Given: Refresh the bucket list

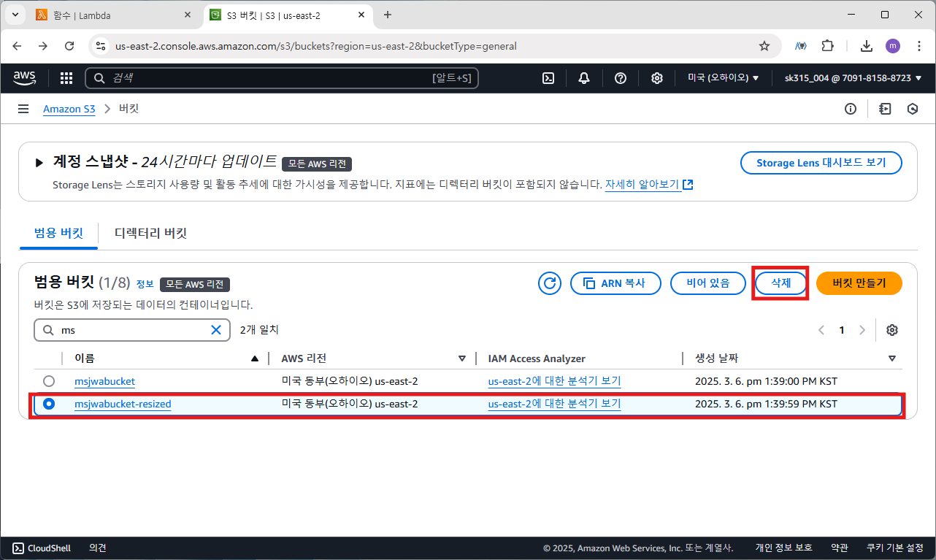Looking at the screenshot, I should [550, 283].
